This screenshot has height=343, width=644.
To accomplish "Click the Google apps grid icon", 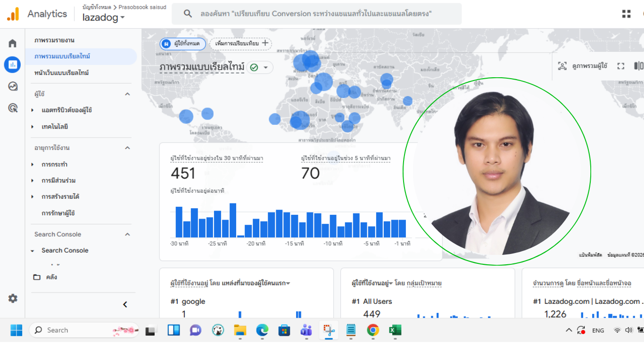I will 626,14.
